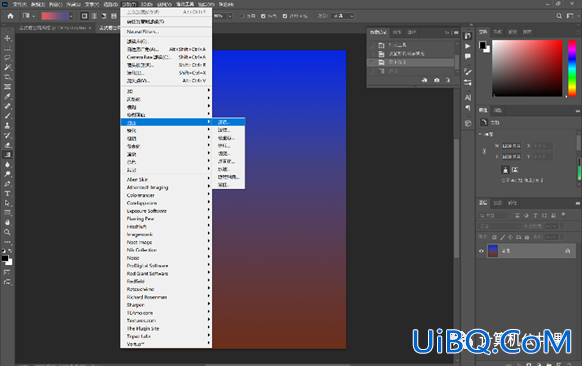Select the Gradient tool in the toolbar

(7, 155)
